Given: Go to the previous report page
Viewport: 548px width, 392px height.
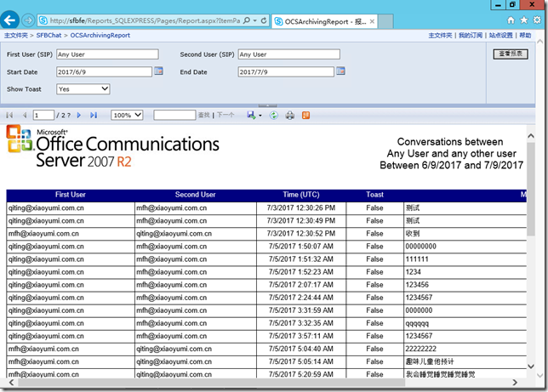Looking at the screenshot, I should (x=24, y=115).
